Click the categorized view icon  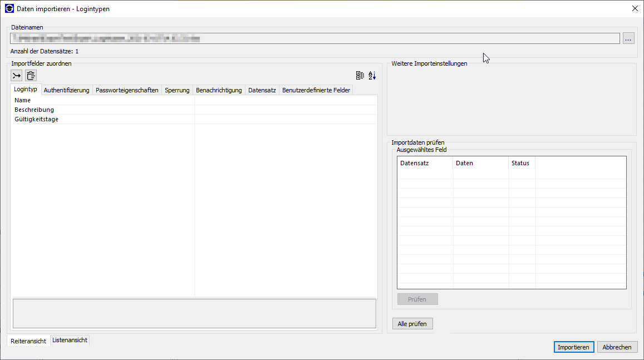[360, 76]
